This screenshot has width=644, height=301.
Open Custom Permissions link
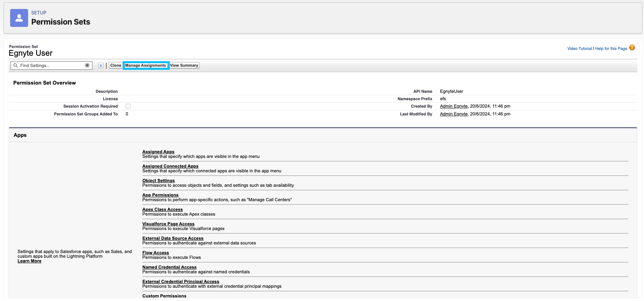tap(164, 296)
